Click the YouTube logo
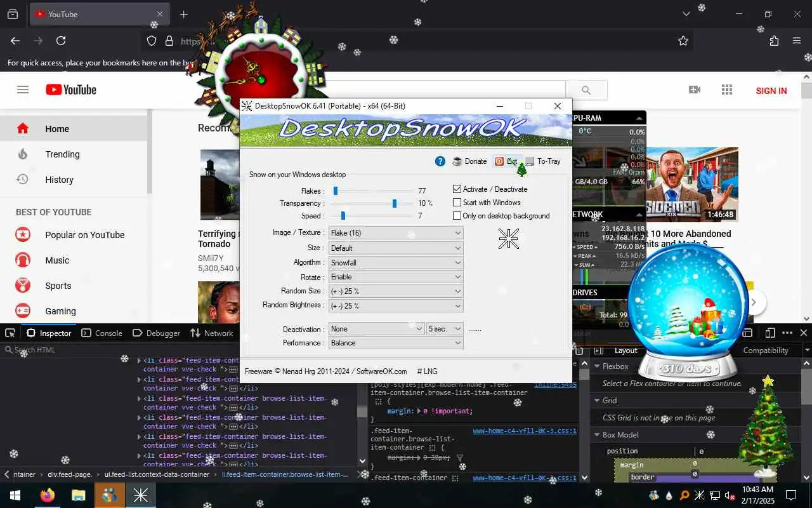The image size is (812, 508). coord(71,90)
